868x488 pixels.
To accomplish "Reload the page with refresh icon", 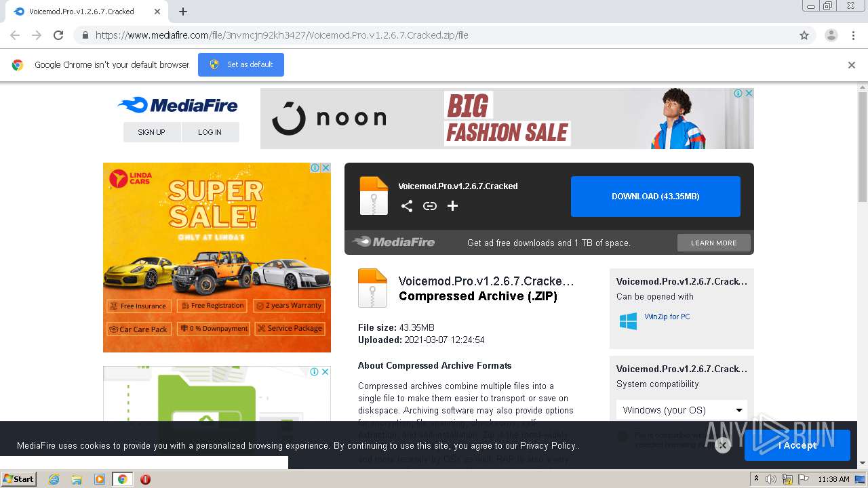I will (58, 35).
